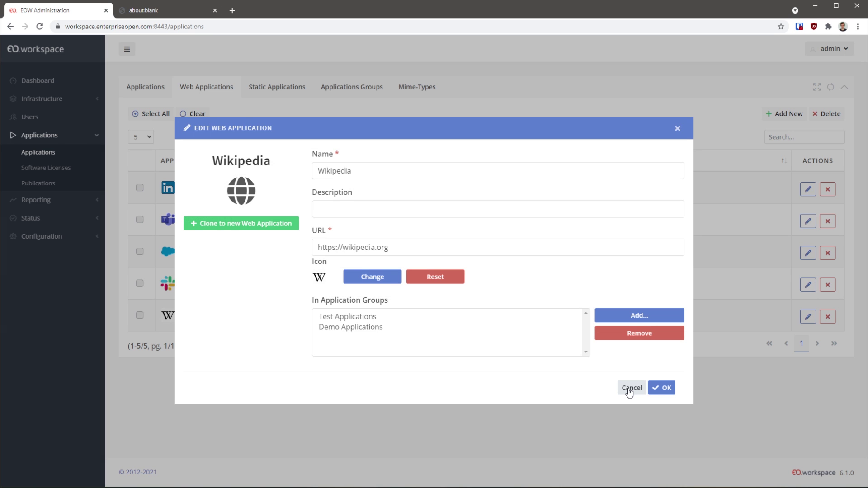Expand Infrastructure sidebar menu
Screen dimensions: 868x488
tap(52, 99)
